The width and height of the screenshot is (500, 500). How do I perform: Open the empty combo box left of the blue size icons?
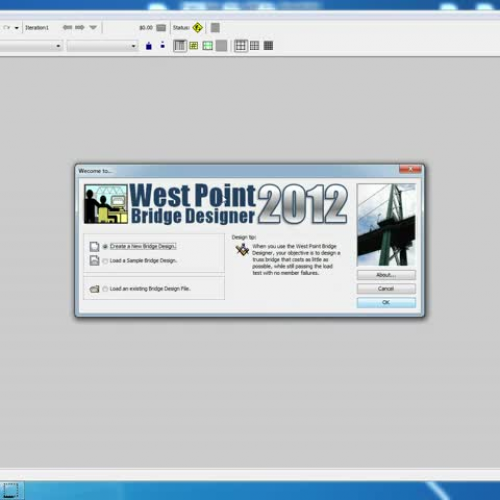tap(102, 46)
